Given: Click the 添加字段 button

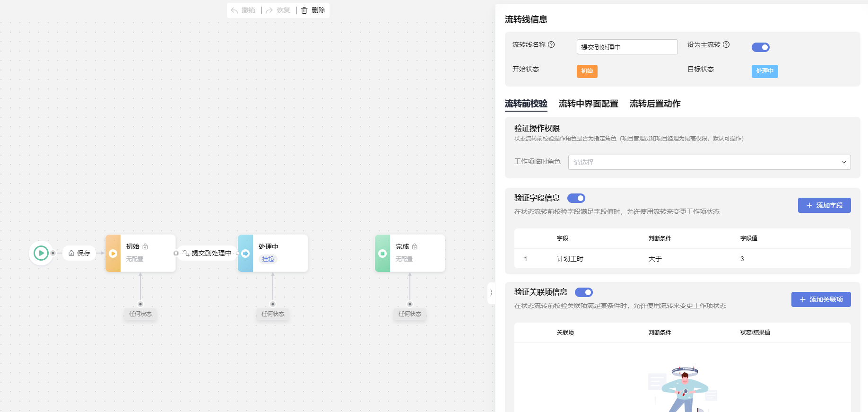Looking at the screenshot, I should pos(825,205).
